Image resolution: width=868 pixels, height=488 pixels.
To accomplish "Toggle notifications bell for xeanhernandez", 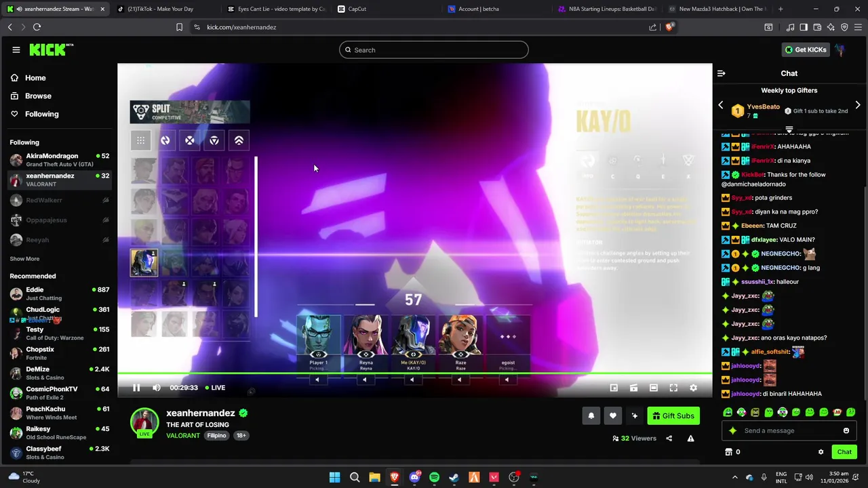I will pos(591,416).
